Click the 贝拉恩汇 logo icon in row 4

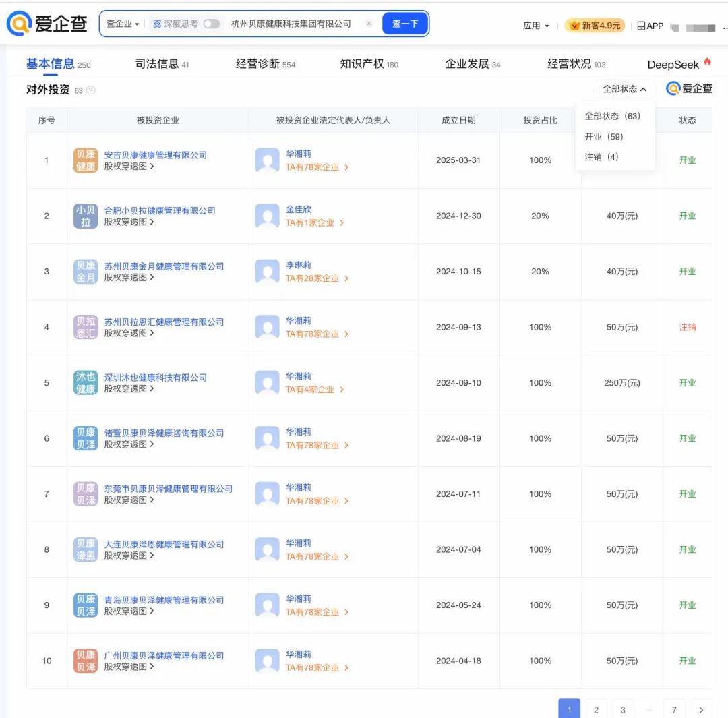[x=86, y=327]
